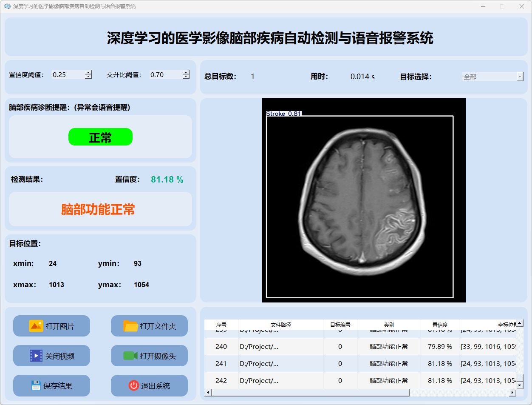This screenshot has width=532, height=405.
Task: Click the 用时 label
Action: 320,77
